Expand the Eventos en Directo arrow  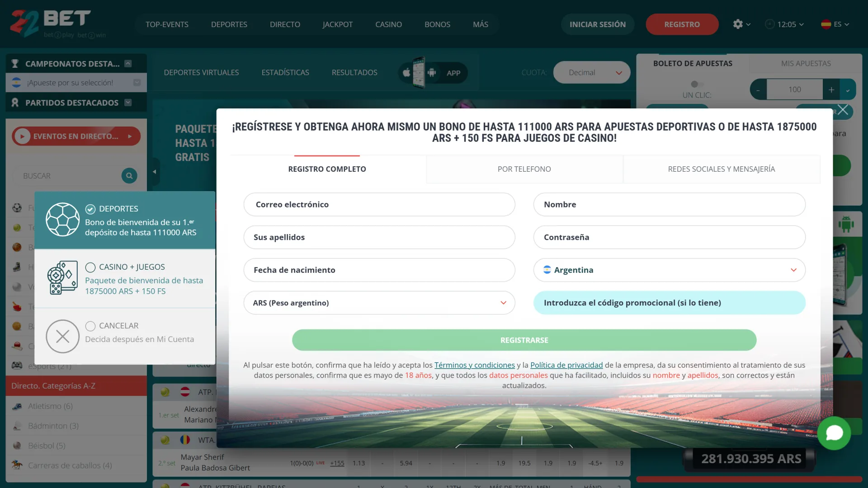click(x=130, y=136)
